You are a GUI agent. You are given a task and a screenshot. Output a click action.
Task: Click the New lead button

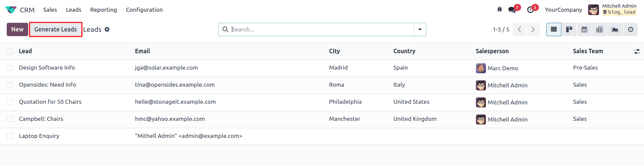[17, 29]
